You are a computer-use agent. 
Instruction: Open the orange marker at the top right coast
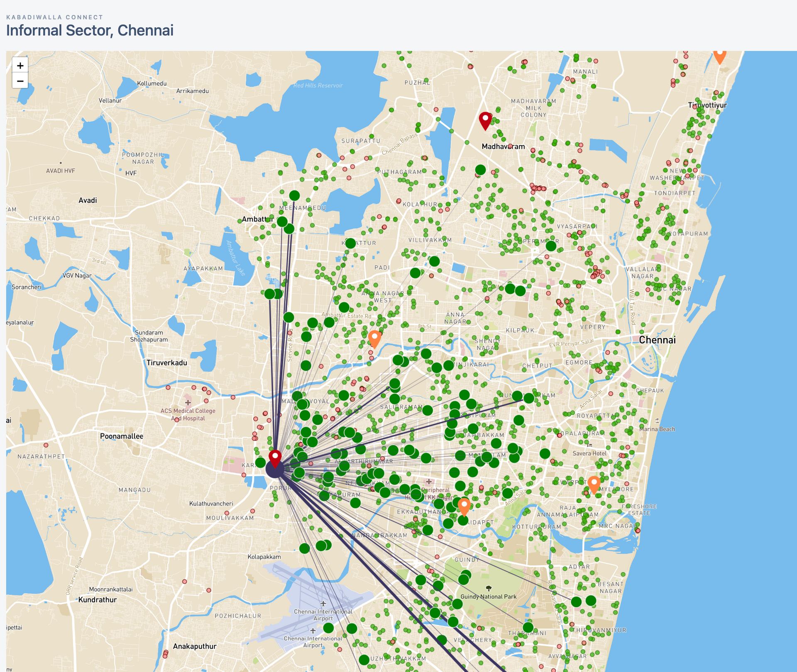tap(719, 56)
